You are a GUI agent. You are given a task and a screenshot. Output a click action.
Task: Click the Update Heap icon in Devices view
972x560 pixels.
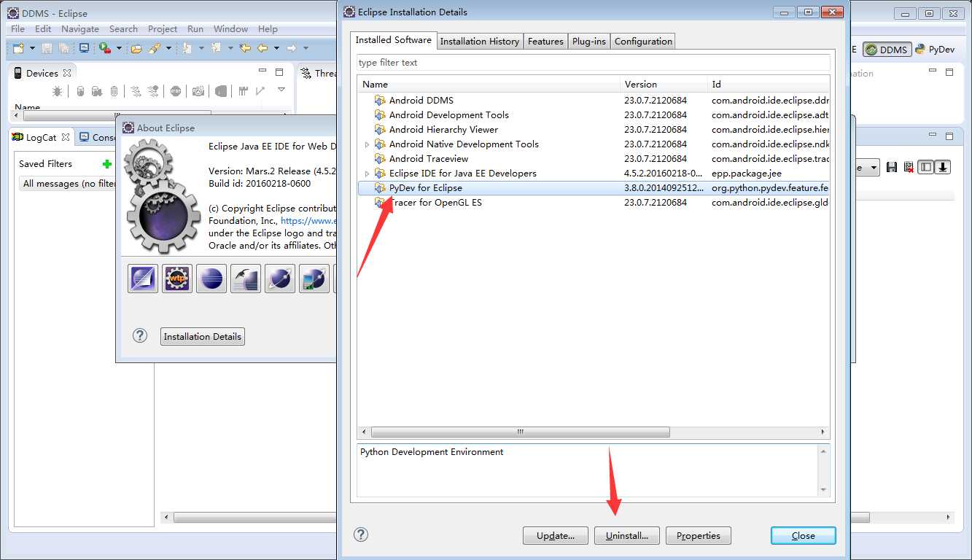[x=80, y=91]
